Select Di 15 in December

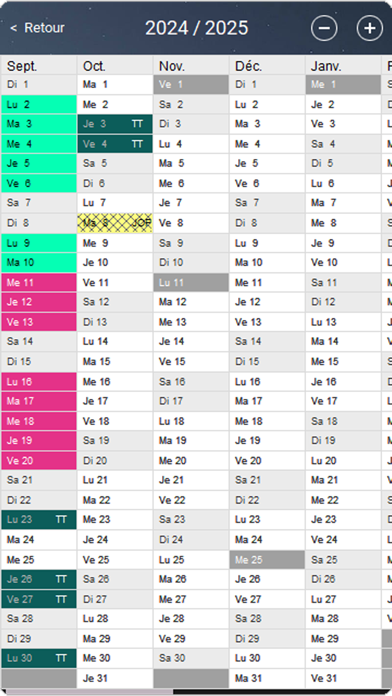coord(267,361)
